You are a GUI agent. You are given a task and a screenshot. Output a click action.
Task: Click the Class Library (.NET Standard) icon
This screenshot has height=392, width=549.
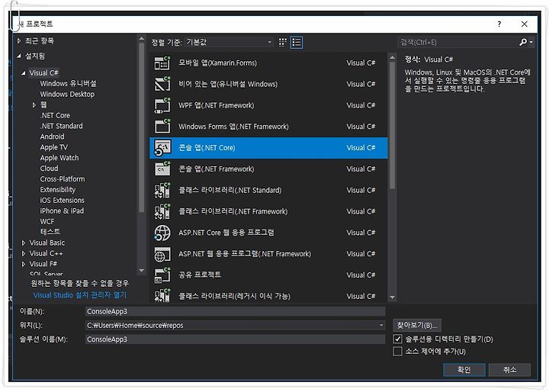pos(162,191)
